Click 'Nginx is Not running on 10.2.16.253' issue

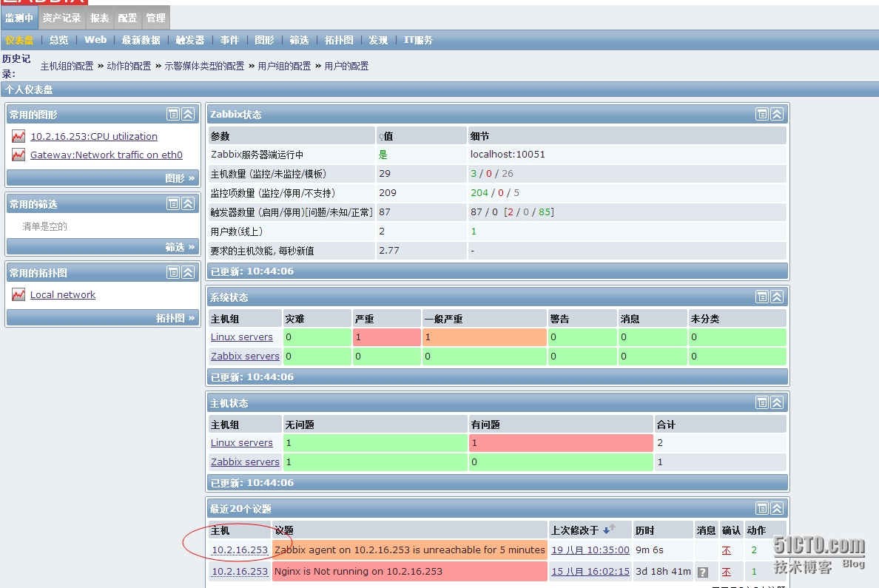(x=358, y=571)
